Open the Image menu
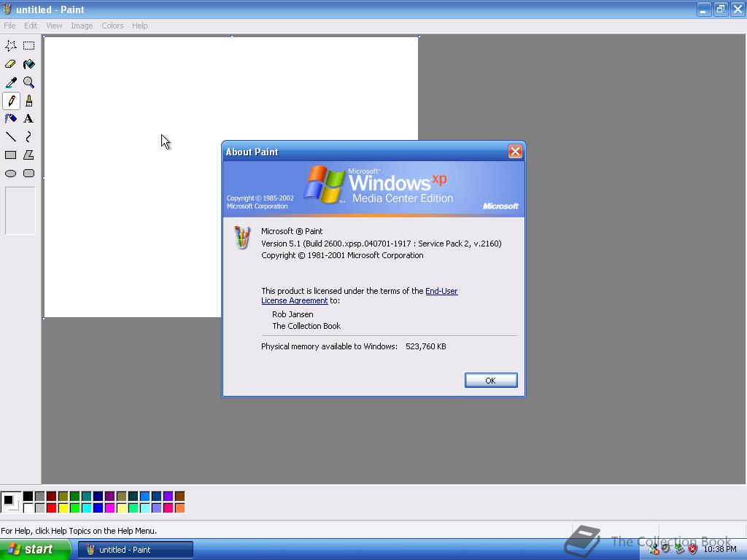This screenshot has height=560, width=747. click(x=82, y=26)
